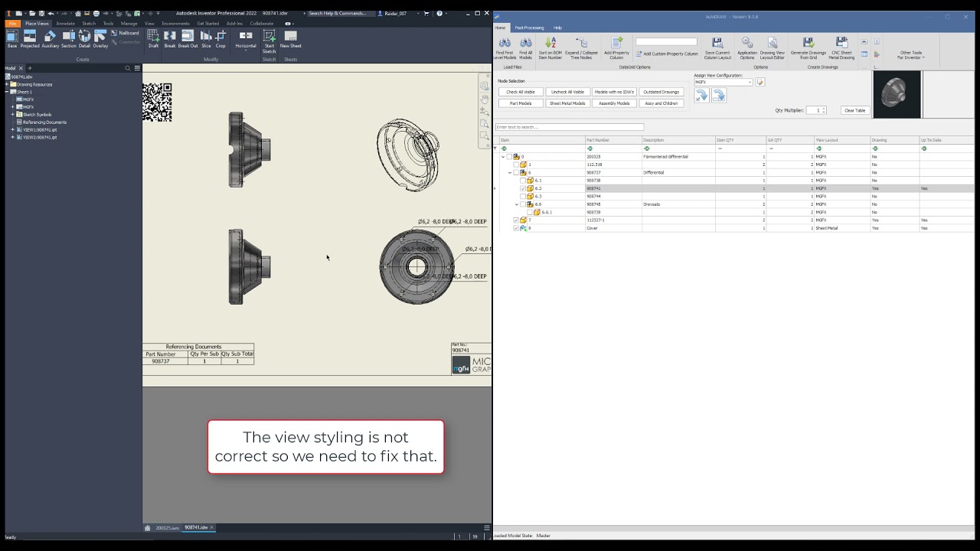Switch to the Post-Processing tab in AutoDRAW
Viewport: 980px width, 551px height.
529,28
